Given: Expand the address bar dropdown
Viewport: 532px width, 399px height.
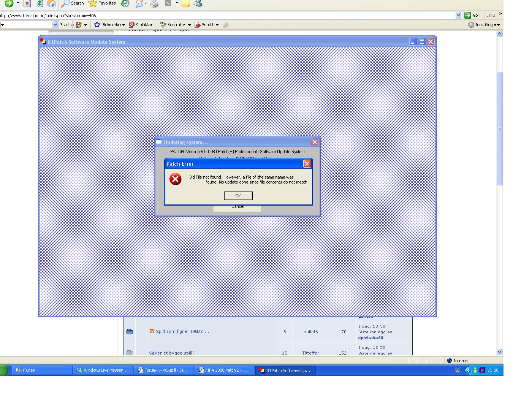Looking at the screenshot, I should pyautogui.click(x=458, y=15).
